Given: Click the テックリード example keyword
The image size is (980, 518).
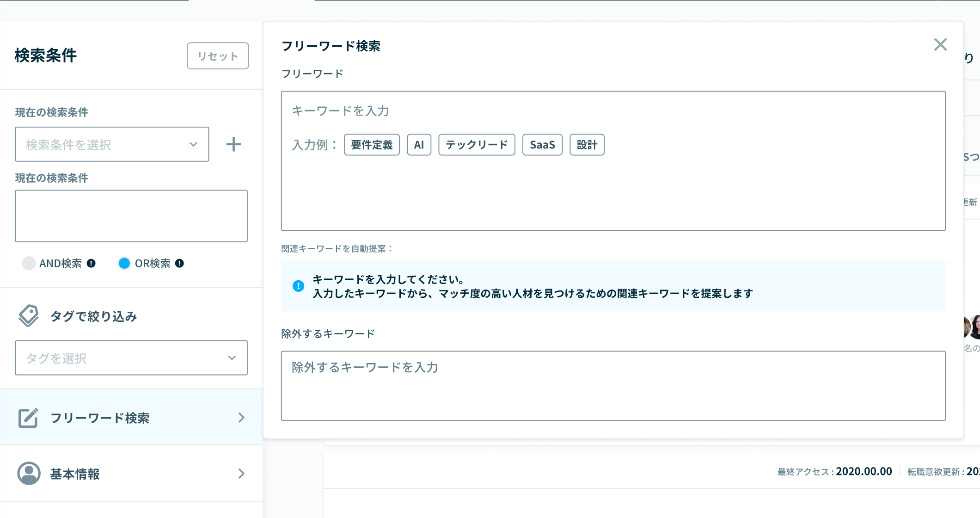Looking at the screenshot, I should [x=477, y=144].
